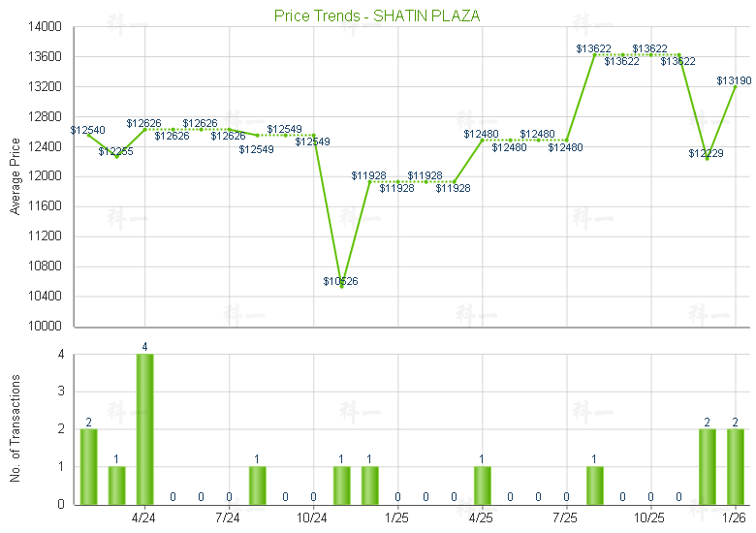Click the first data point labeled $12540
The image size is (756, 533).
(88, 134)
